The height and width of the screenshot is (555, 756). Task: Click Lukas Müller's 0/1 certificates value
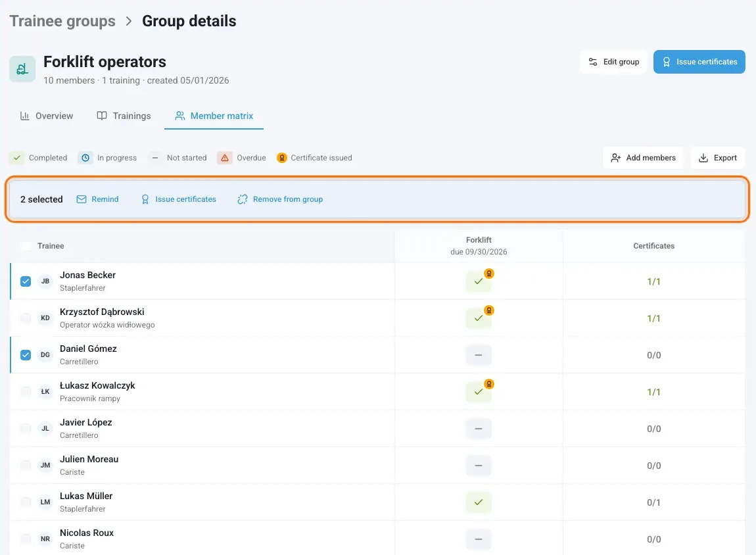[654, 502]
